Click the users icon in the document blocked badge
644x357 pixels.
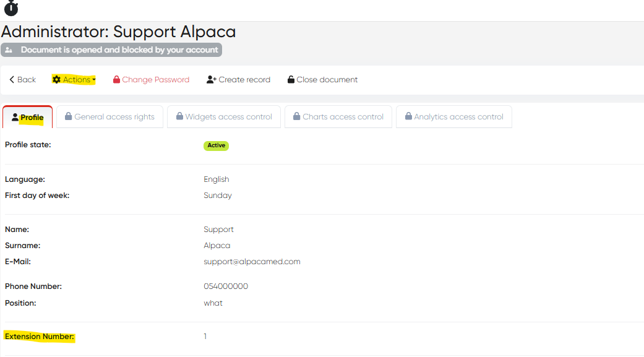(x=9, y=50)
